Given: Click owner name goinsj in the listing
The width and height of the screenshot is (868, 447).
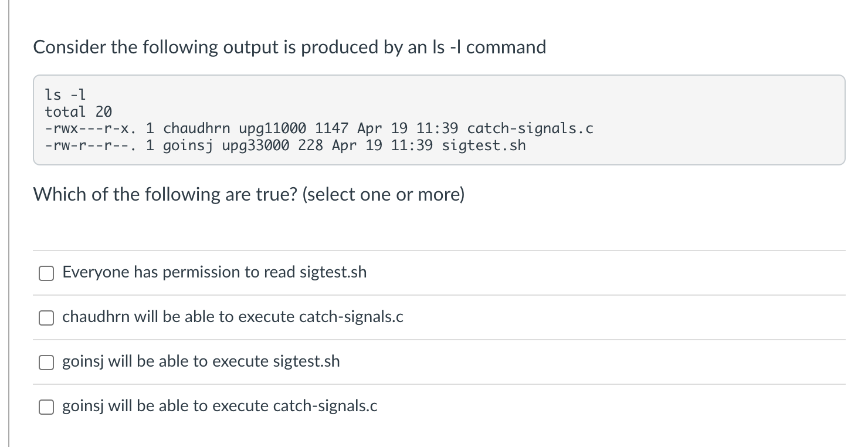Looking at the screenshot, I should point(188,145).
